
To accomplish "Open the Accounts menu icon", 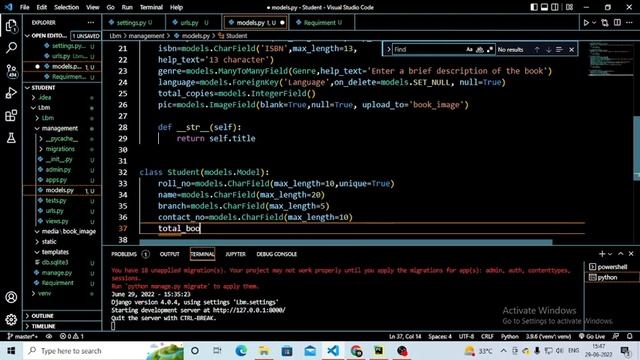I will click(11, 297).
